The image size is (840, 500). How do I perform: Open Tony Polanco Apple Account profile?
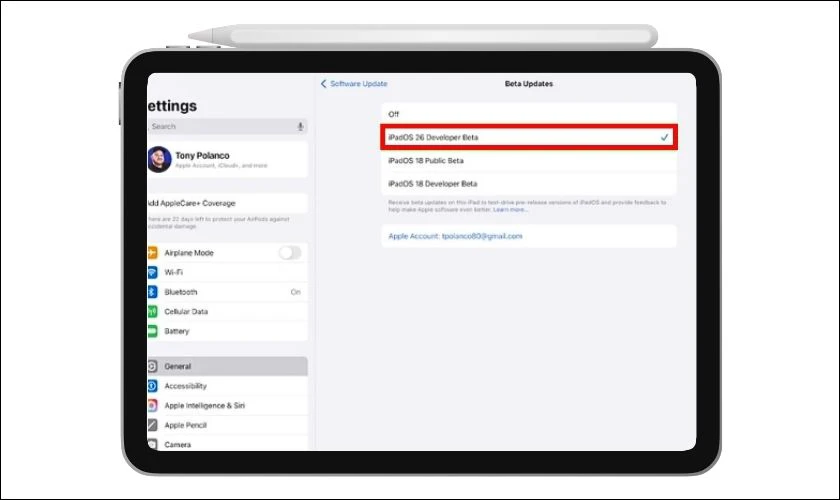coord(227,159)
